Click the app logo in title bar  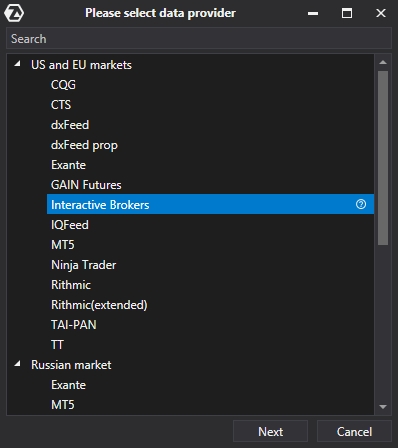14,13
